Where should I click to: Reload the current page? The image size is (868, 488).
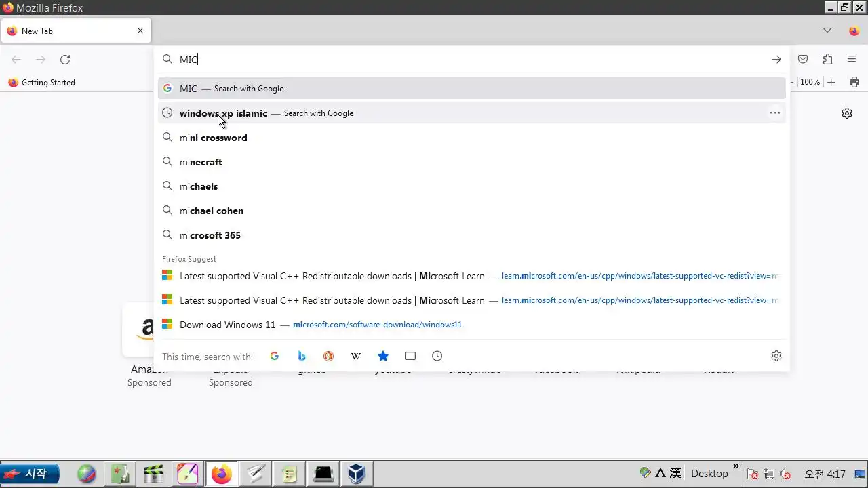(65, 60)
